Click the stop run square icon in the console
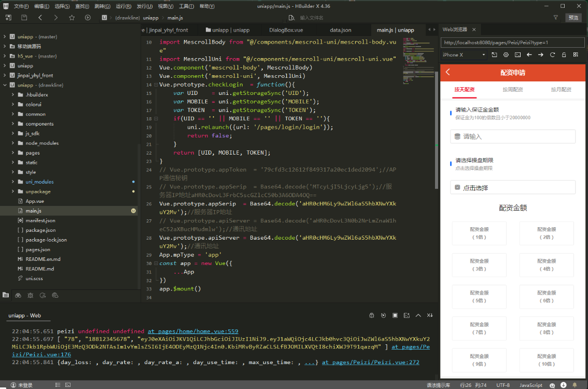Viewport: 588px width, 389px height. [395, 315]
